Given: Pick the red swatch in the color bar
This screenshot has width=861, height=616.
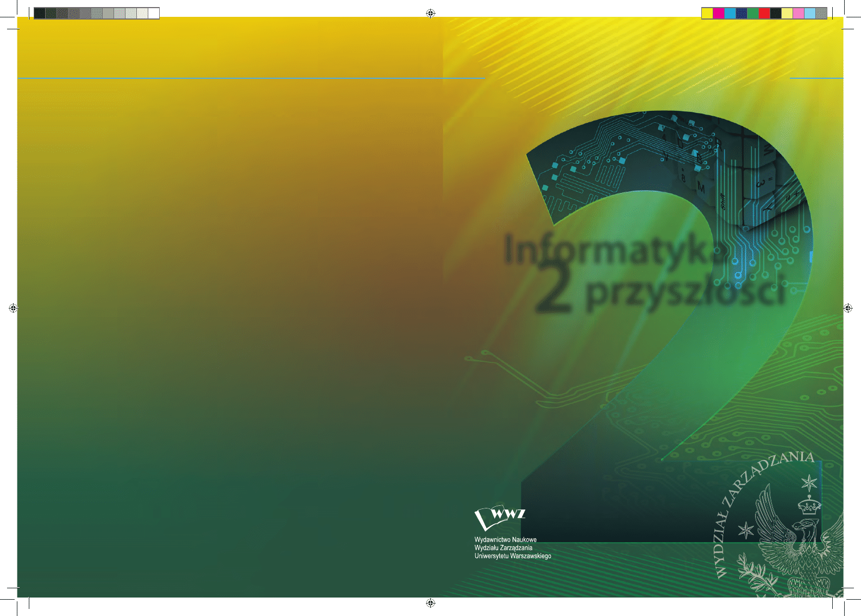Looking at the screenshot, I should pos(764,14).
